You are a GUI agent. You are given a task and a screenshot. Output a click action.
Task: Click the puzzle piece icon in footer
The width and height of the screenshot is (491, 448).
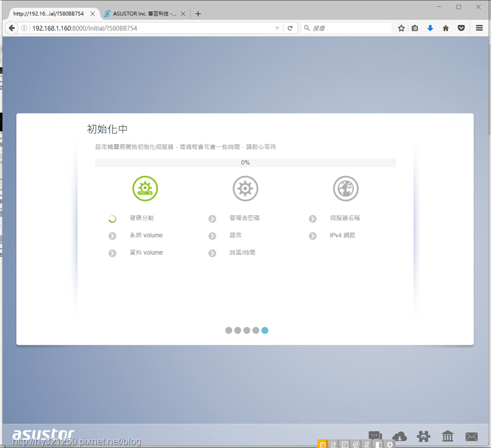[x=423, y=436]
